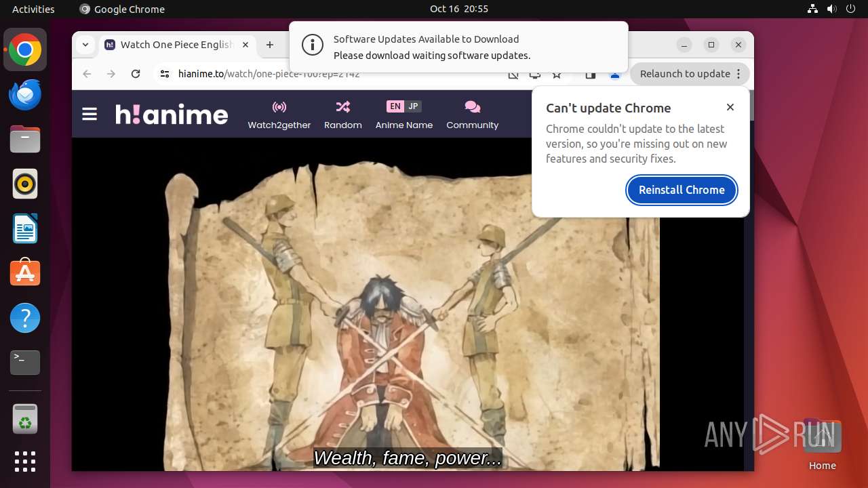Open the Help app from the dock
This screenshot has width=868, height=488.
(25, 318)
